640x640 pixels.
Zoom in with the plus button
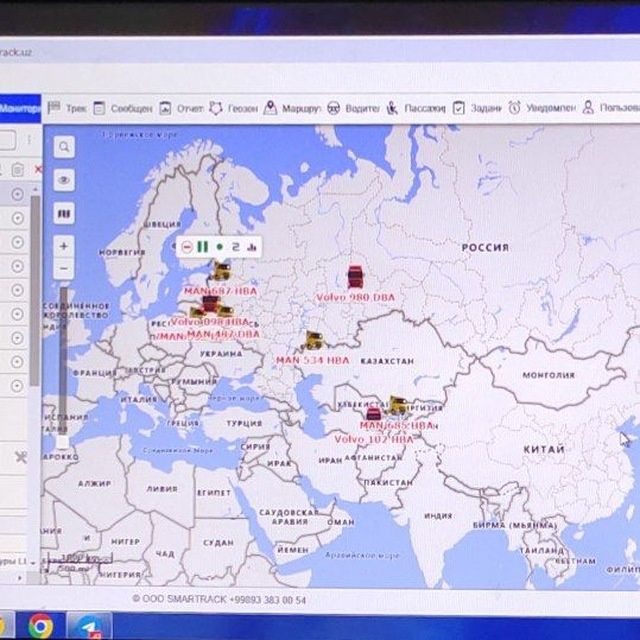click(x=64, y=246)
